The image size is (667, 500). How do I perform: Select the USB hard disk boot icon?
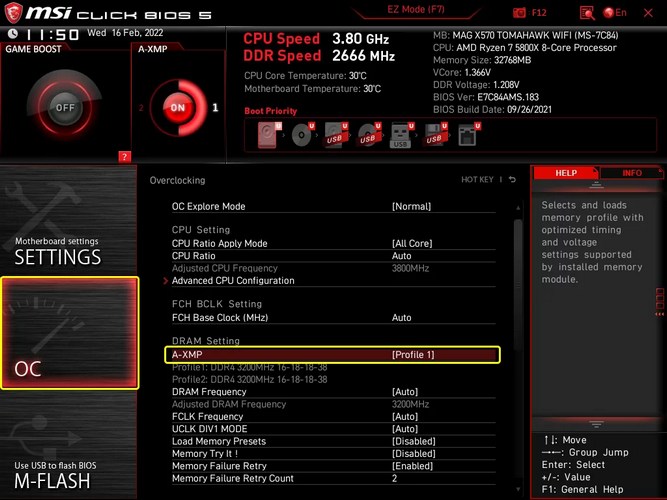[x=336, y=135]
